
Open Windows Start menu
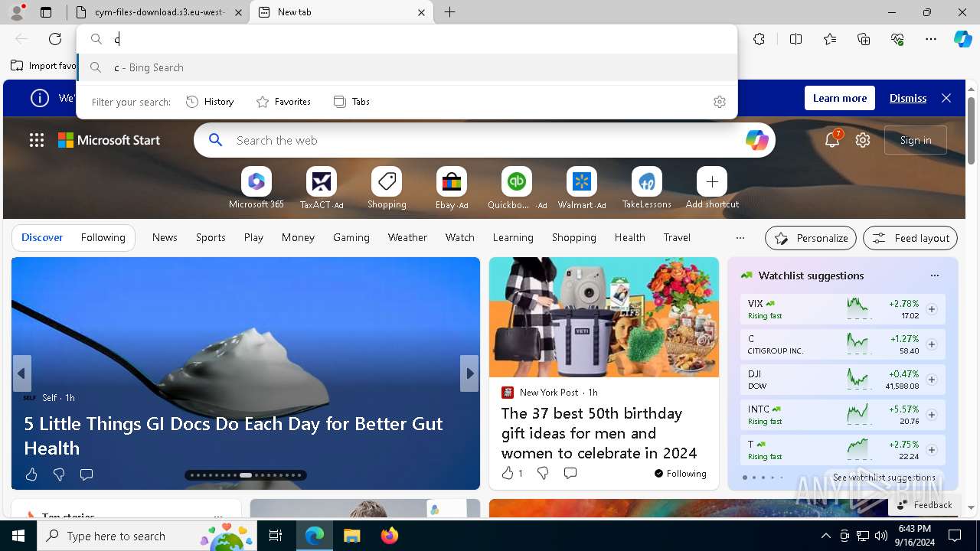pos(18,536)
